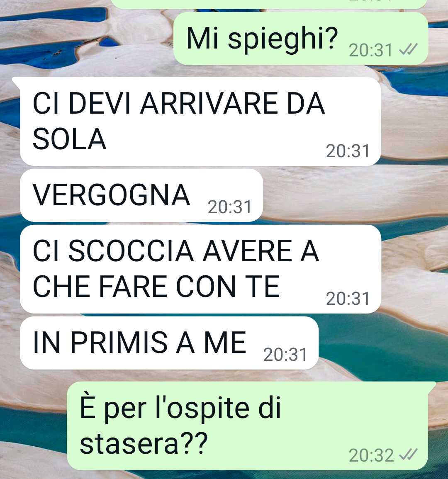Tap the double-check ticks on "Mi spieghi?"
Screen dimensions: 448x479
[408, 49]
